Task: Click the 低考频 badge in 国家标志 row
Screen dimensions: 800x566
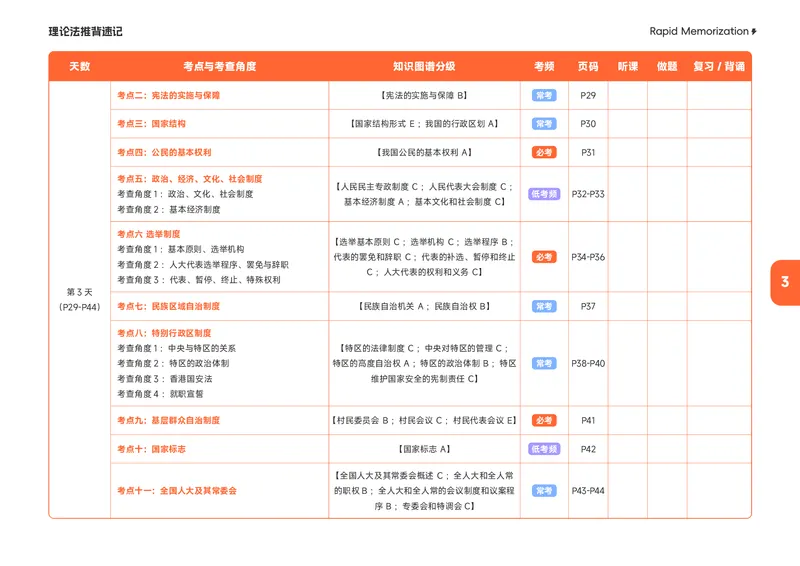Action: pos(544,449)
